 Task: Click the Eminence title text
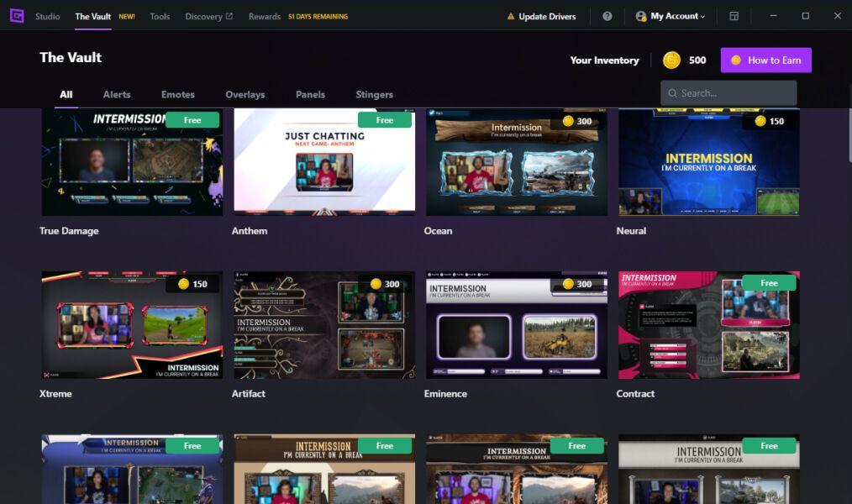tap(445, 394)
